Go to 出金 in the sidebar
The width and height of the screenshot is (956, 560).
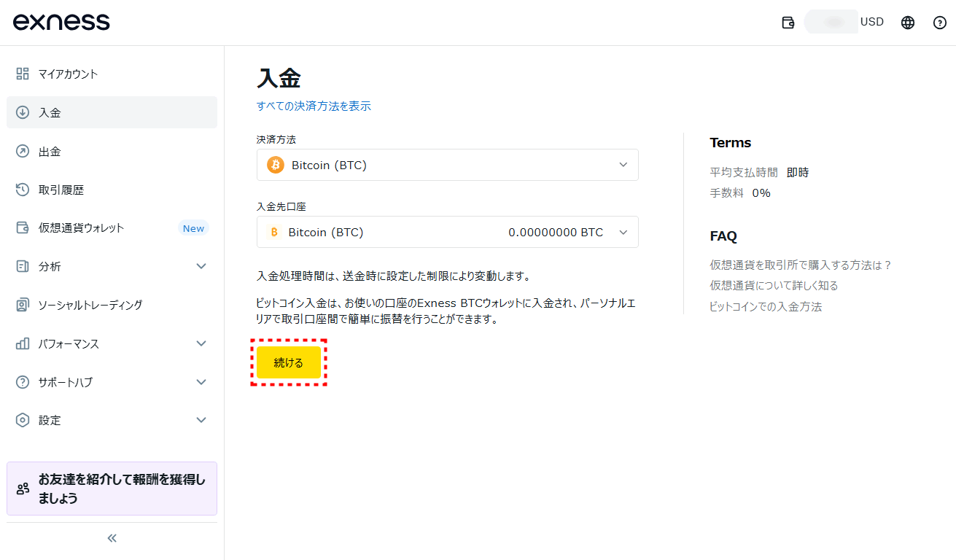pyautogui.click(x=112, y=151)
